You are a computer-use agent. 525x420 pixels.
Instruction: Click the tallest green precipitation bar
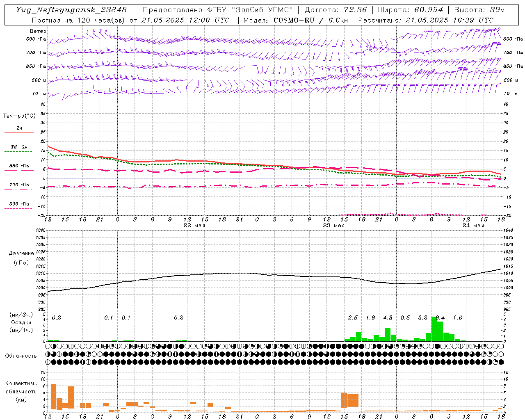pyautogui.click(x=434, y=329)
